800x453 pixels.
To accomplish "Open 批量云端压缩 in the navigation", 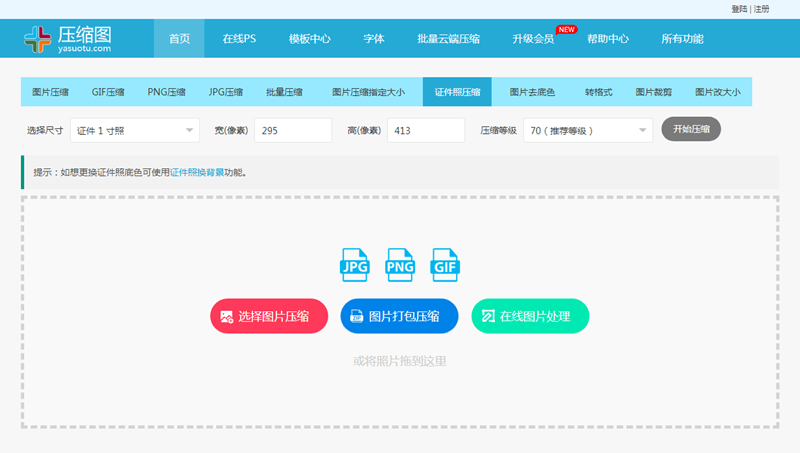I will tap(448, 39).
